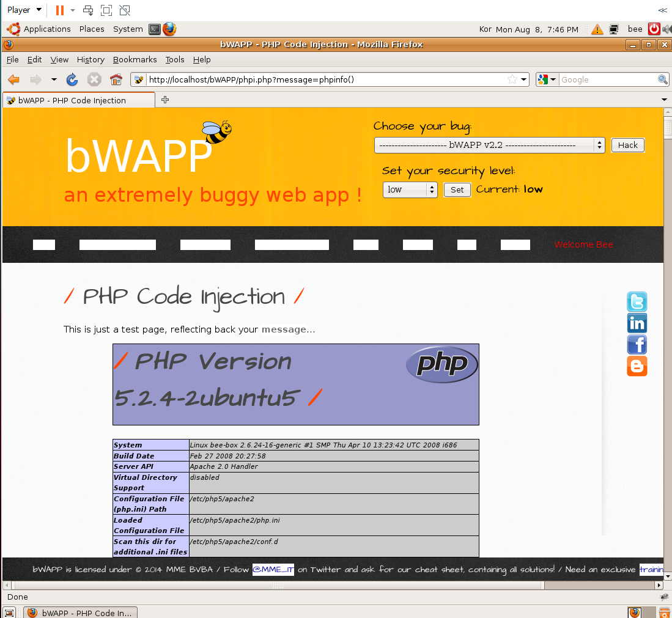Open the back/forward history dropdown arrow
672x618 pixels.
(54, 79)
